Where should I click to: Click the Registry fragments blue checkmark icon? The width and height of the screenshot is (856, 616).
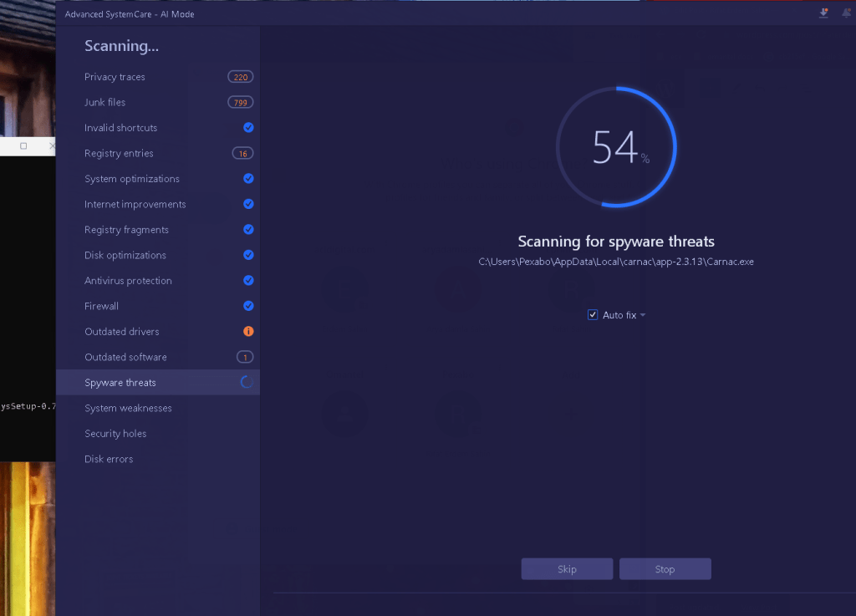[x=248, y=230]
